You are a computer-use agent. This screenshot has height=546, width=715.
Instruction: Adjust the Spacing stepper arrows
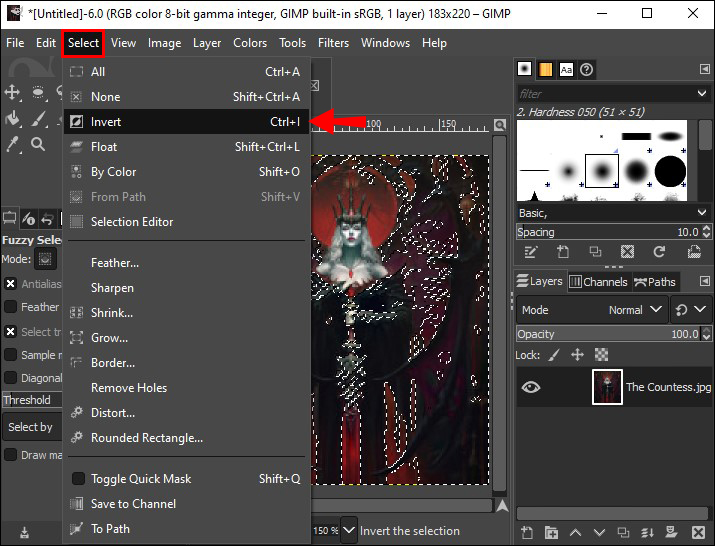coord(706,232)
